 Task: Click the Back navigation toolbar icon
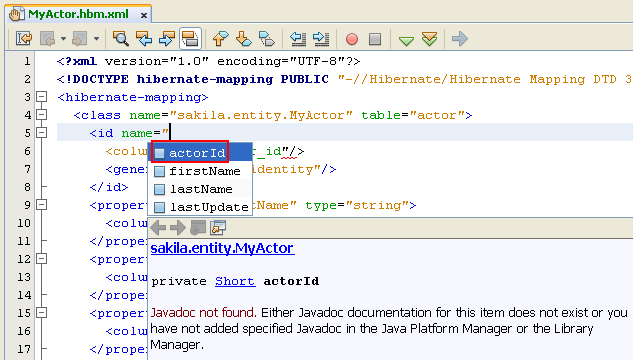[48, 39]
